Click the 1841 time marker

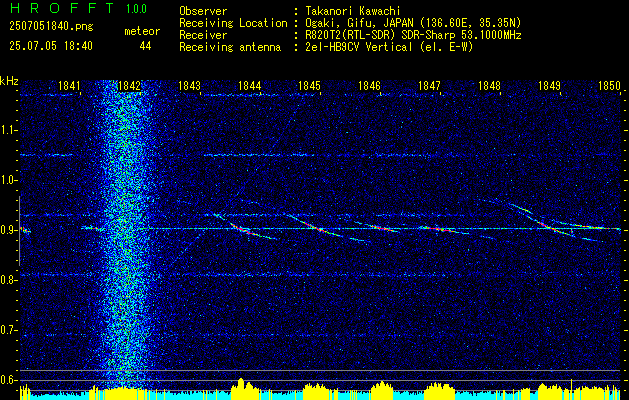click(x=69, y=85)
